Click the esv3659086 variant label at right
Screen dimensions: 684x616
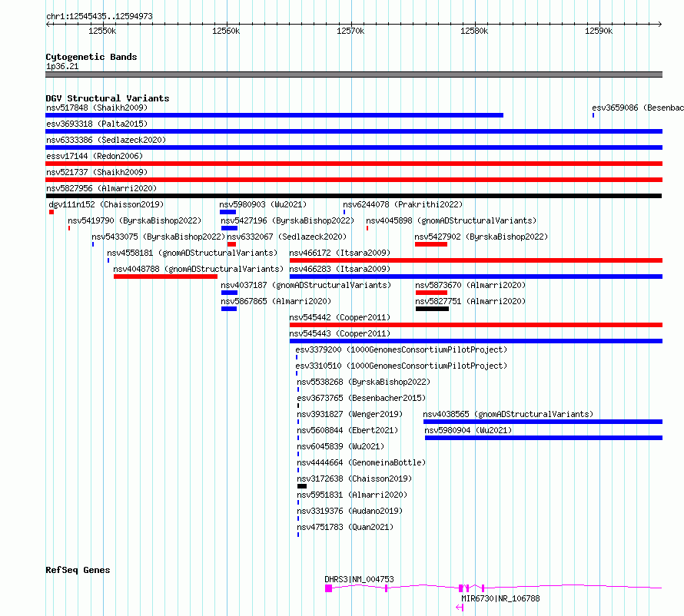638,108
